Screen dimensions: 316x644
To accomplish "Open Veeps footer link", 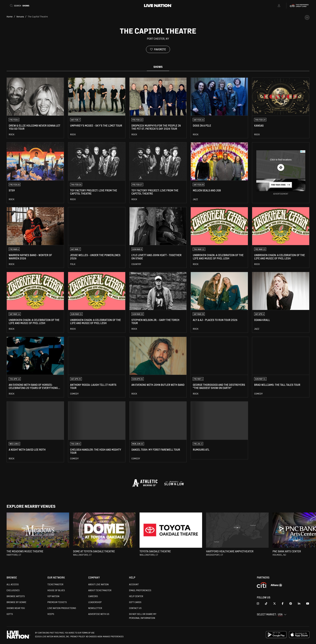I will 51,614.
